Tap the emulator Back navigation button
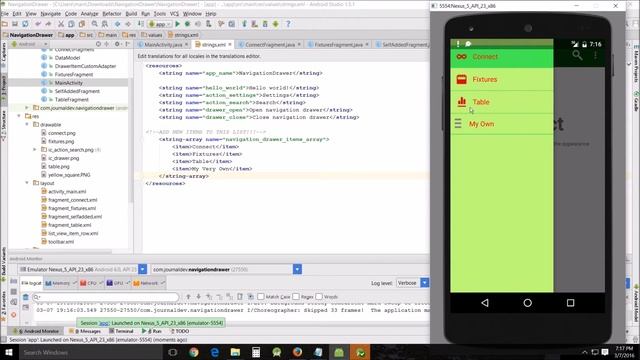The height and width of the screenshot is (360, 640). (x=485, y=303)
